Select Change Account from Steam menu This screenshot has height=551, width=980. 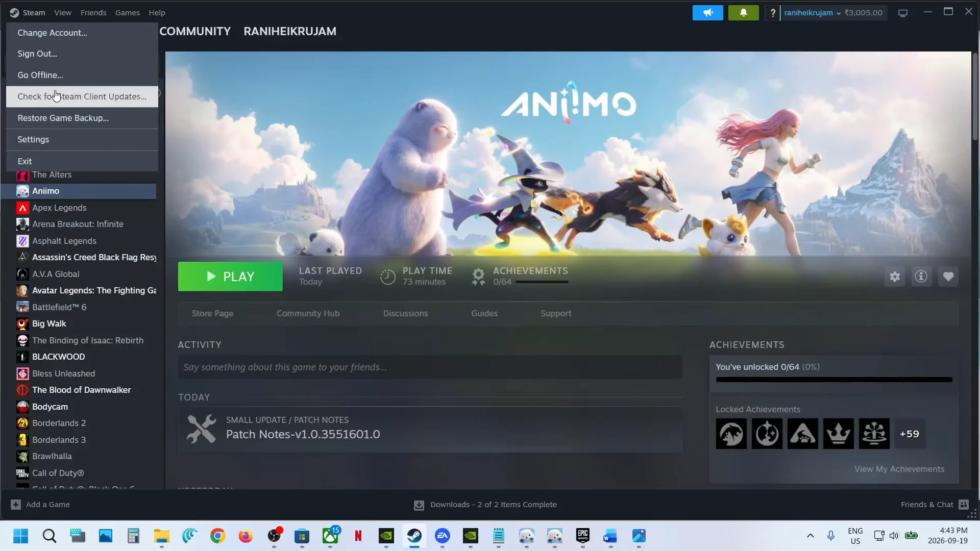82,33
